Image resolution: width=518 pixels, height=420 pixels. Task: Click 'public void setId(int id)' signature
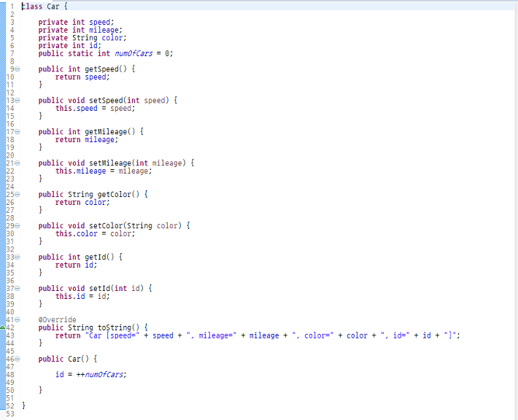pos(95,288)
